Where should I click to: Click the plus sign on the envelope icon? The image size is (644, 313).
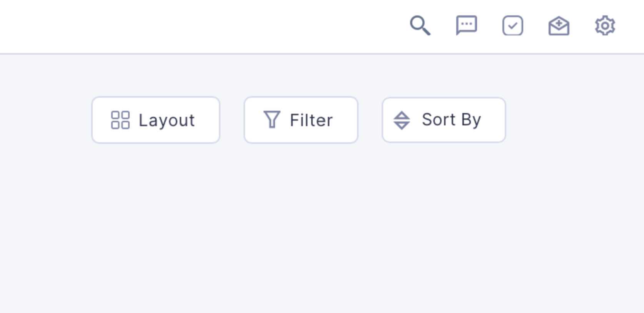pyautogui.click(x=559, y=23)
